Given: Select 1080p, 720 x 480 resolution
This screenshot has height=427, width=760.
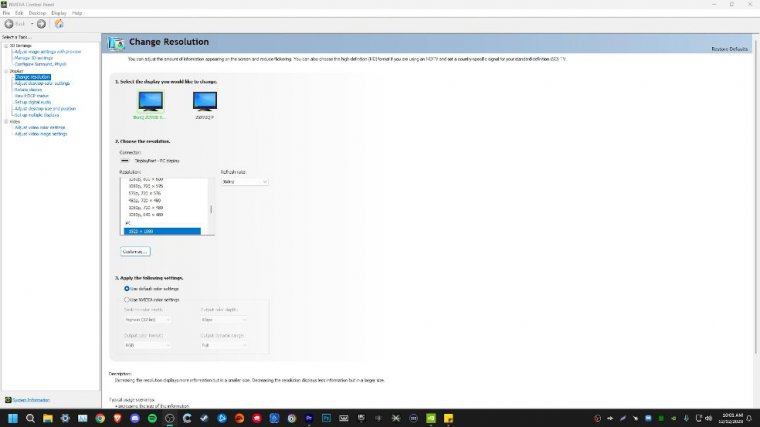Looking at the screenshot, I should [145, 207].
